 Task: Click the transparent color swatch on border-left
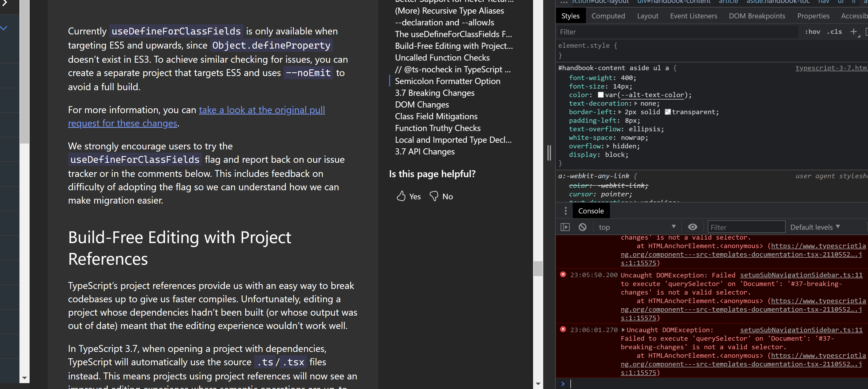pos(668,112)
